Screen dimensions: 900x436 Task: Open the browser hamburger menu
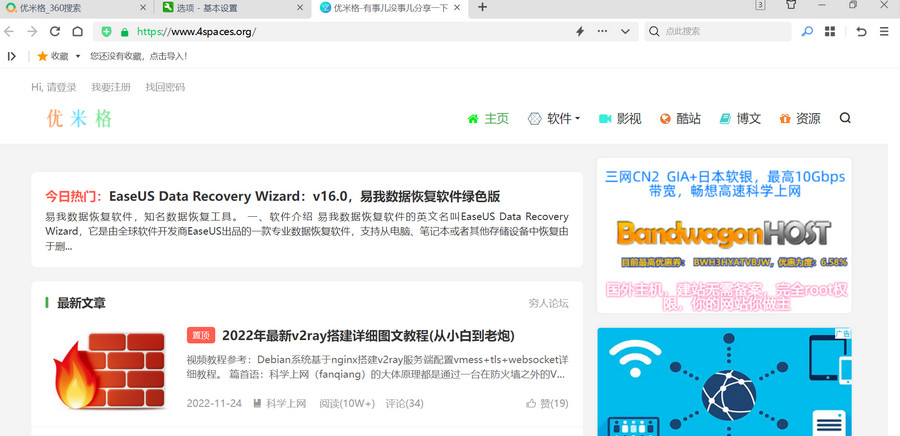pos(884,32)
